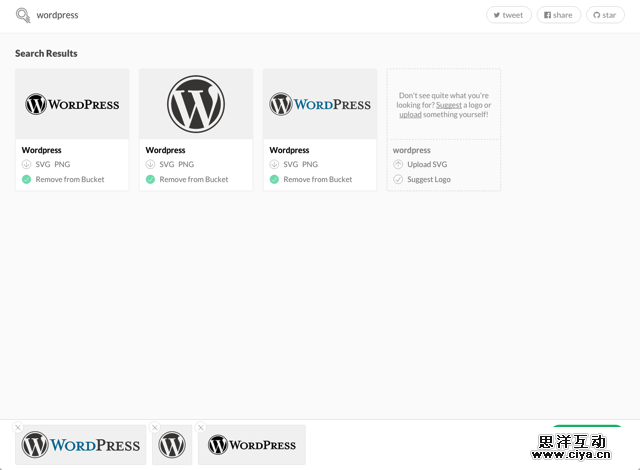
Task: Toggle green bucket check on blue wordmark card
Action: 274,179
